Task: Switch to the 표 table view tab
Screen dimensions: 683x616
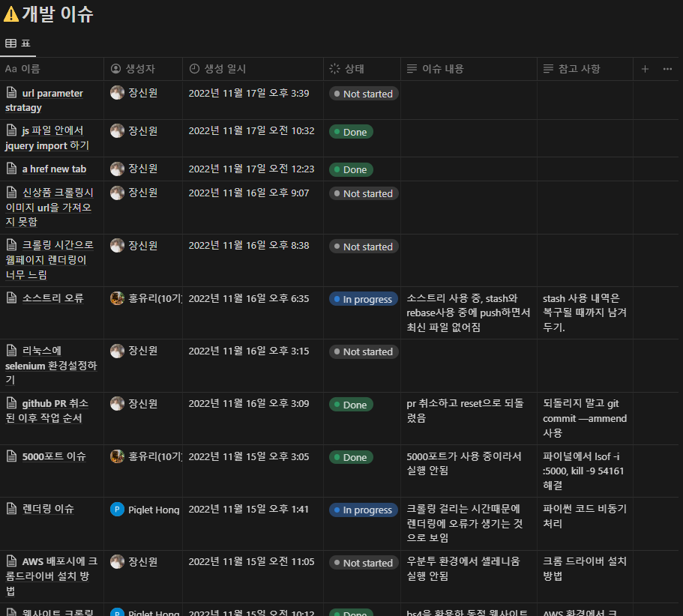Action: pos(18,43)
